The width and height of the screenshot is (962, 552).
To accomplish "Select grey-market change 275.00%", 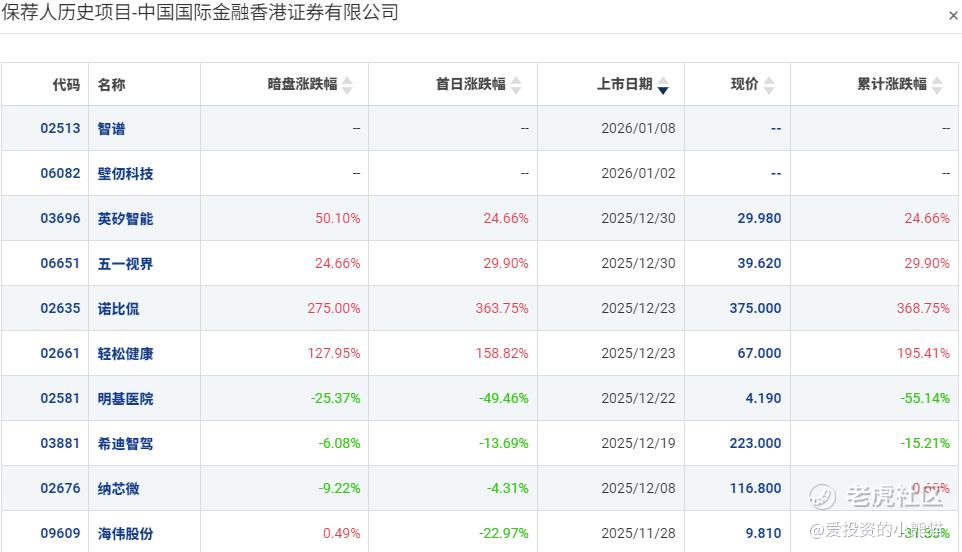I will [334, 308].
